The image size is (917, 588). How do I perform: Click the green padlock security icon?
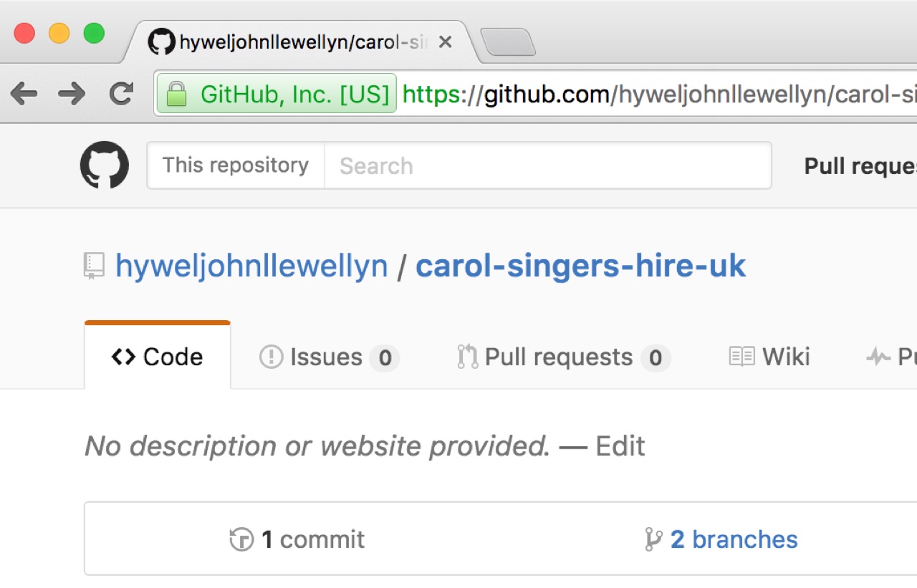pyautogui.click(x=176, y=94)
